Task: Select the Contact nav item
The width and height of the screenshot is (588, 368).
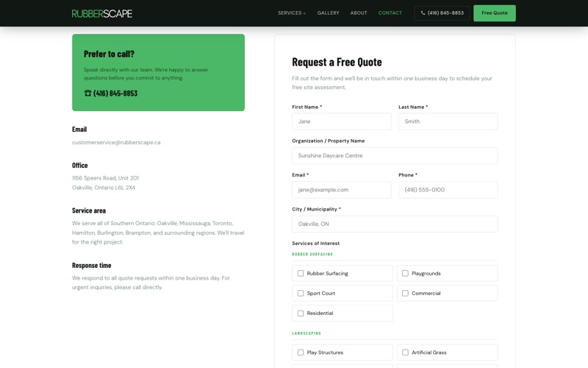Action: [390, 13]
